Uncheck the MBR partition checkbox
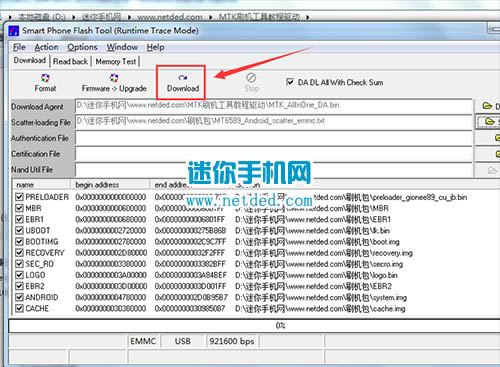The width and height of the screenshot is (500, 367). click(19, 208)
